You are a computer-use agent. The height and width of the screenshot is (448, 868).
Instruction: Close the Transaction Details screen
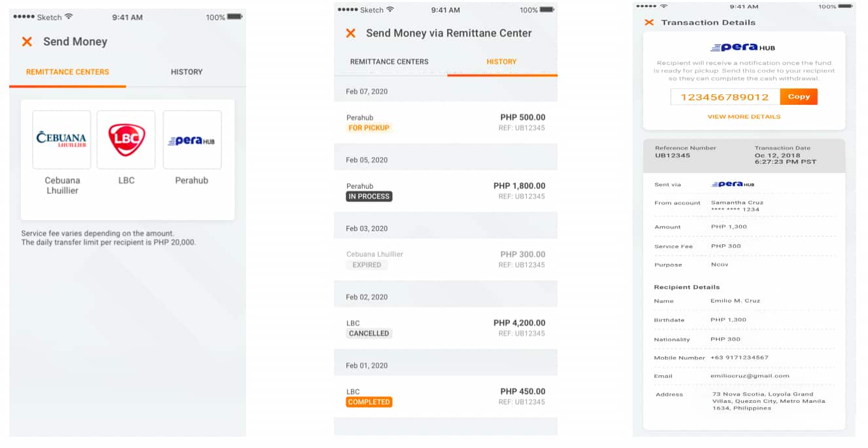(x=649, y=22)
